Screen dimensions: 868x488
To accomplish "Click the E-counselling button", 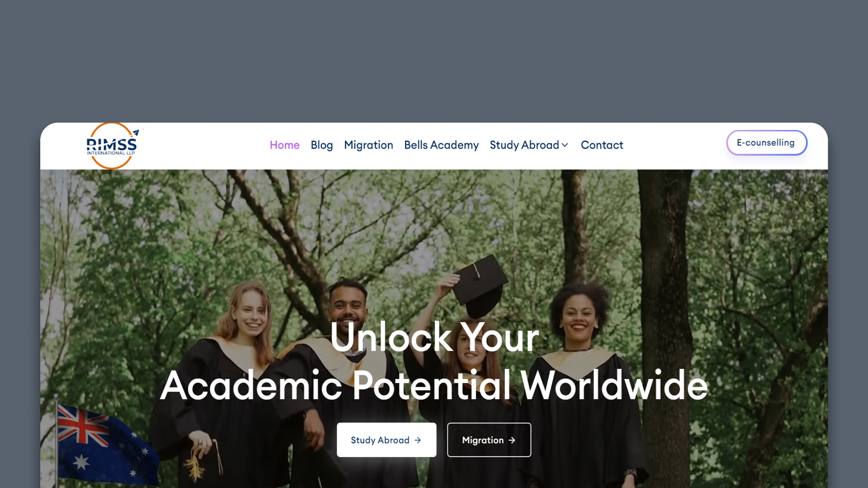I will [767, 143].
